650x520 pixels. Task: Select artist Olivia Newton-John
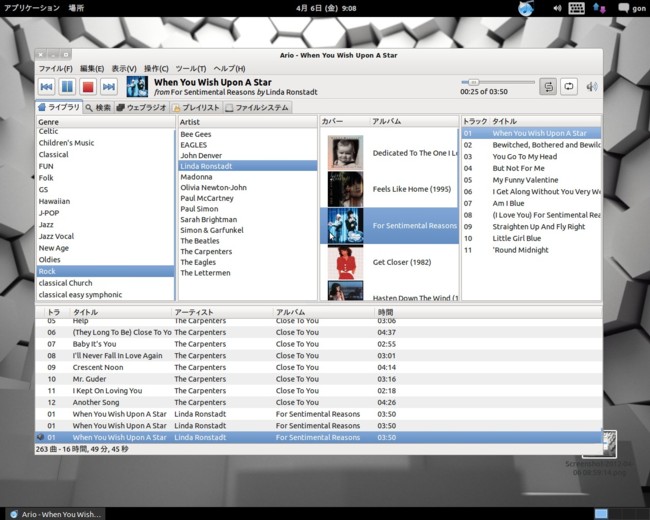click(x=248, y=187)
